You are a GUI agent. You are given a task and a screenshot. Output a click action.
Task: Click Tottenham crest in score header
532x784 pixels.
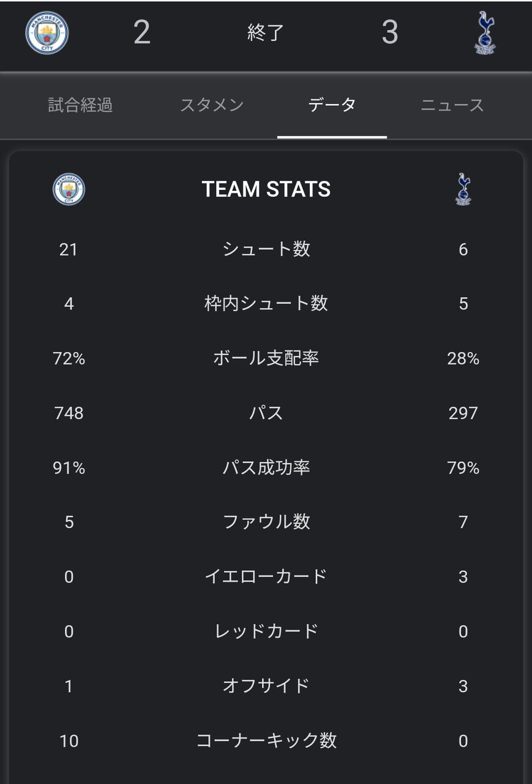485,33
